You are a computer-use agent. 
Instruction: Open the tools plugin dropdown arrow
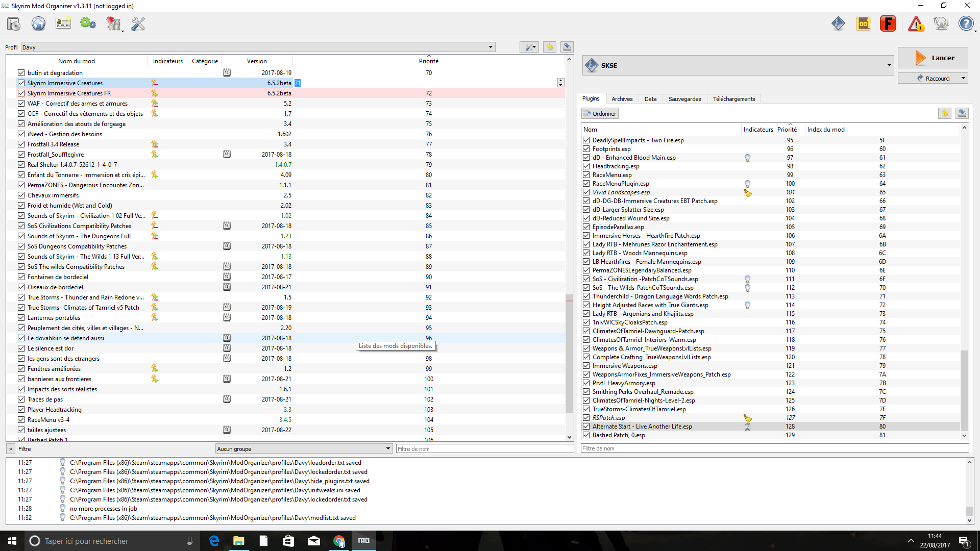coord(122,31)
